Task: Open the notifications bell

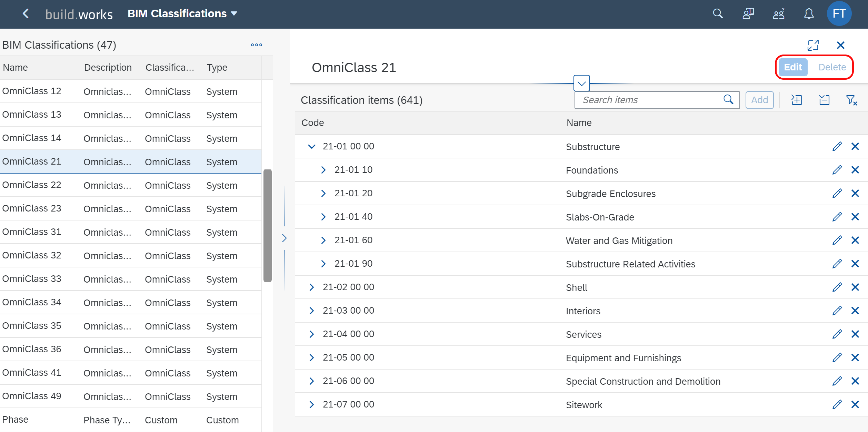Action: point(809,14)
